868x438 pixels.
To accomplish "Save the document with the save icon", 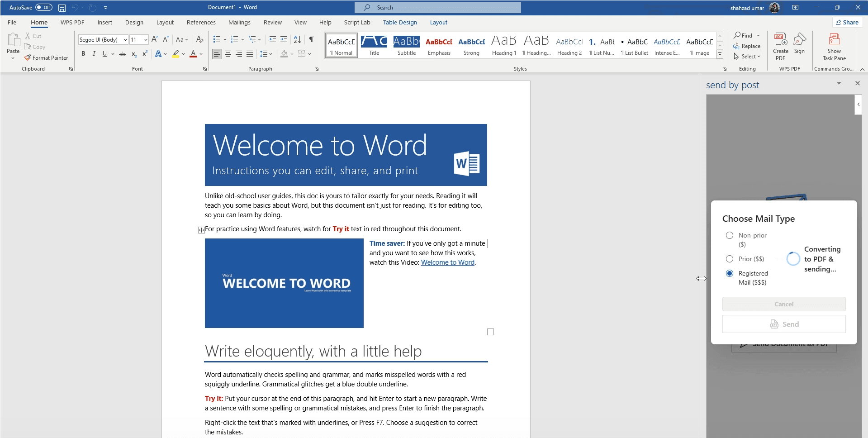I will pos(62,8).
